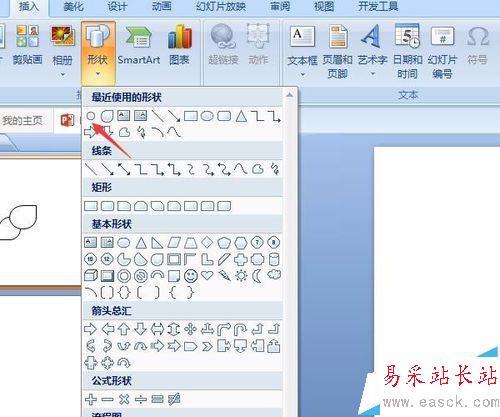Screen dimensions: 500x417
Task: Choose the not-equal sign under 公式形状
Action: point(174,399)
